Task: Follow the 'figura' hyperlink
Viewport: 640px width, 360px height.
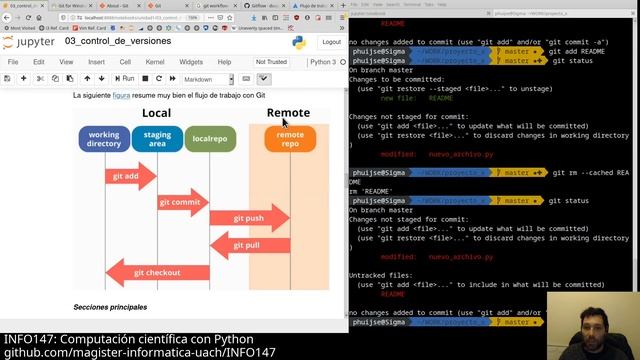Action: [121, 95]
